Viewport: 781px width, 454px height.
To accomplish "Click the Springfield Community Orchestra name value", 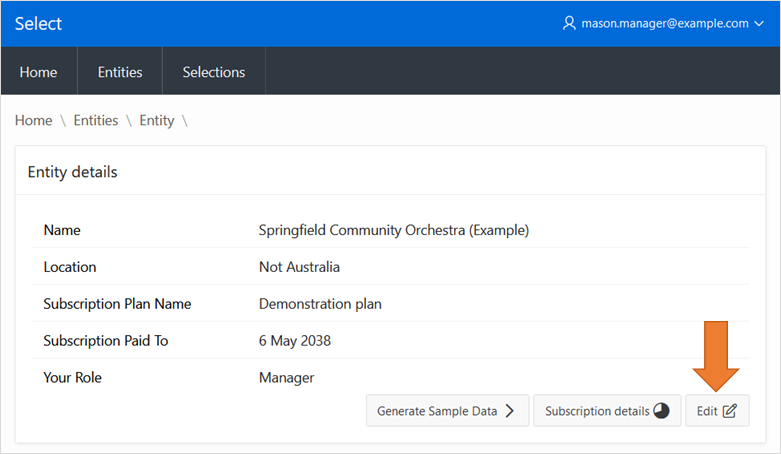I will point(393,230).
